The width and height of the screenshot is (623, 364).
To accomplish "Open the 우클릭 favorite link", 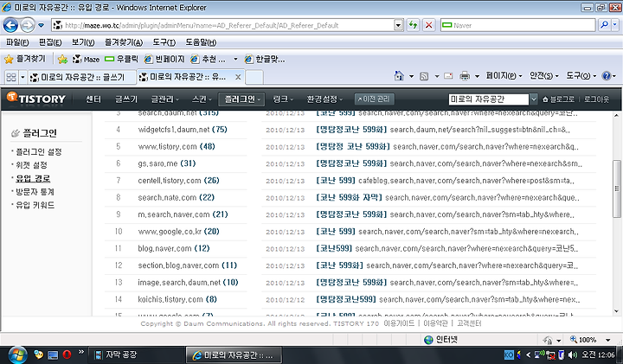I will click(121, 60).
